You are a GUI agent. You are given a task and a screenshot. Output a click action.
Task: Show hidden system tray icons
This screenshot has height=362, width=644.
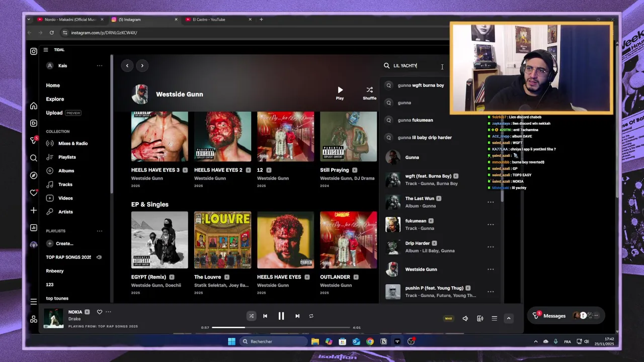[535, 341]
